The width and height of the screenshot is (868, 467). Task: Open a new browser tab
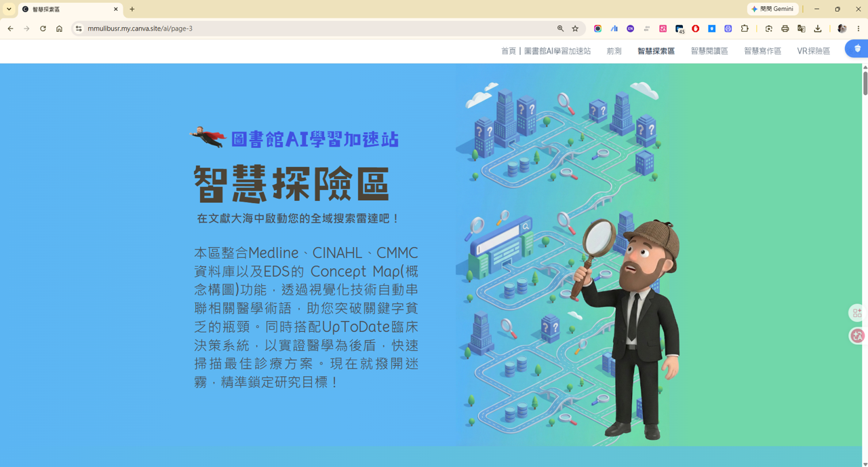click(x=132, y=10)
